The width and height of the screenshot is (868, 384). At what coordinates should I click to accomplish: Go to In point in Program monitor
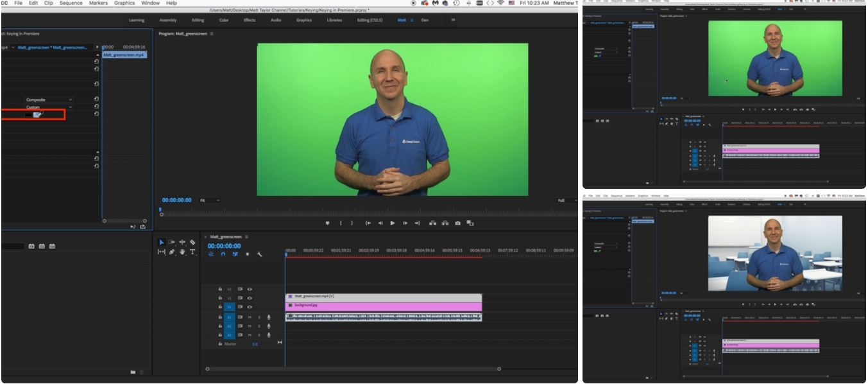point(368,223)
